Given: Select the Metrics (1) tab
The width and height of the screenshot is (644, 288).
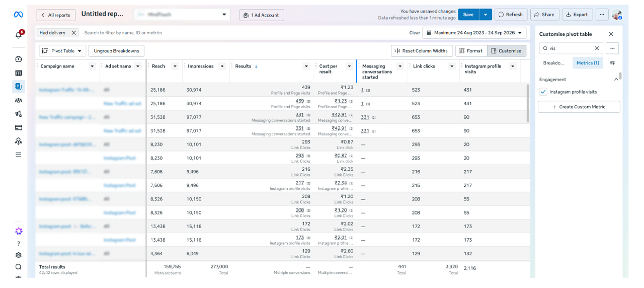Looking at the screenshot, I should (x=588, y=63).
